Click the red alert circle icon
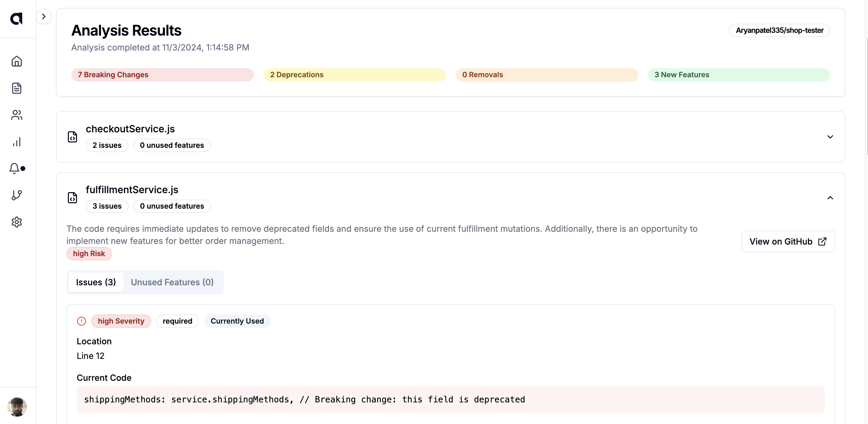Image resolution: width=868 pixels, height=424 pixels. coord(82,321)
